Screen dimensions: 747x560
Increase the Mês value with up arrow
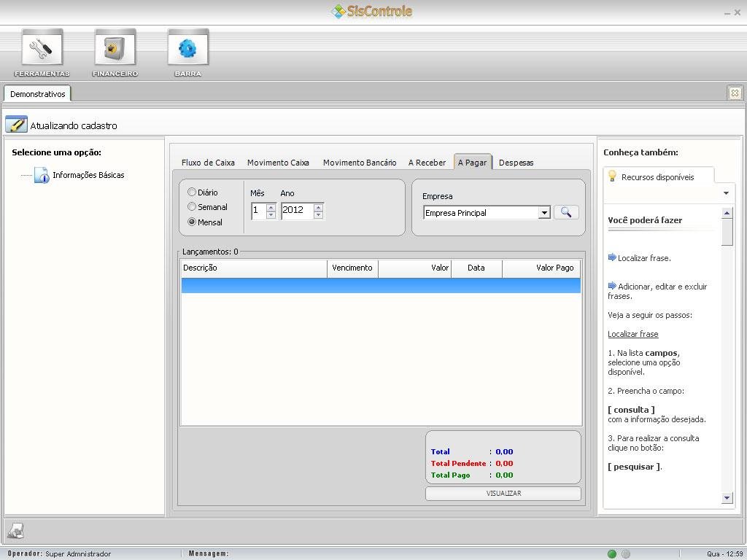click(271, 208)
